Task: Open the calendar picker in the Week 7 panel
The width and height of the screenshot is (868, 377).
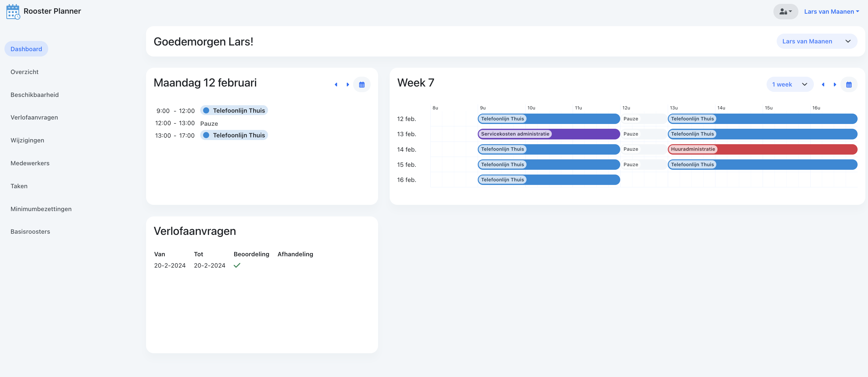Action: (x=850, y=84)
